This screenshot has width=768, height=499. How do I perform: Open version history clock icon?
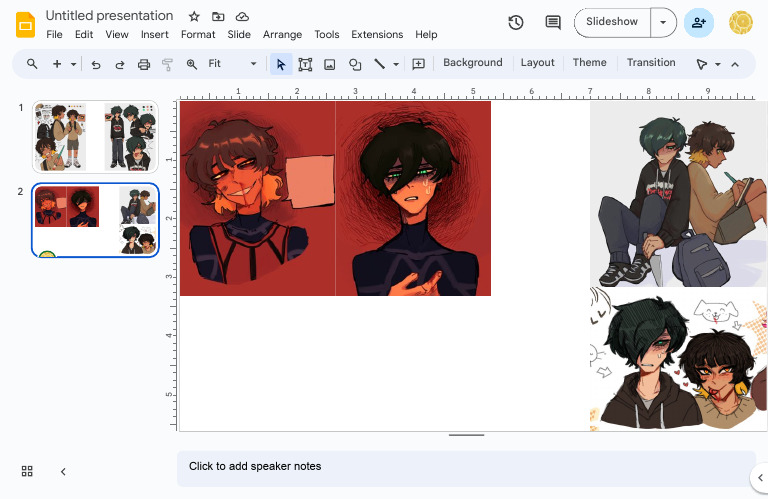point(516,23)
